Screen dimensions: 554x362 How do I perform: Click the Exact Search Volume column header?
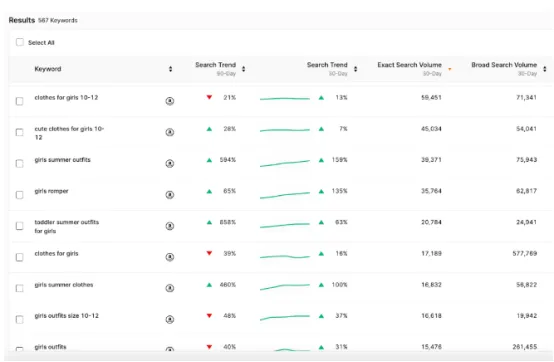point(409,65)
